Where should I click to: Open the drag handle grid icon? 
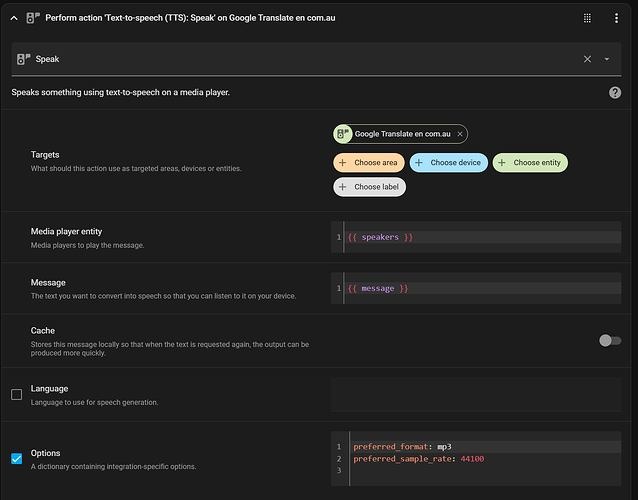[x=587, y=18]
